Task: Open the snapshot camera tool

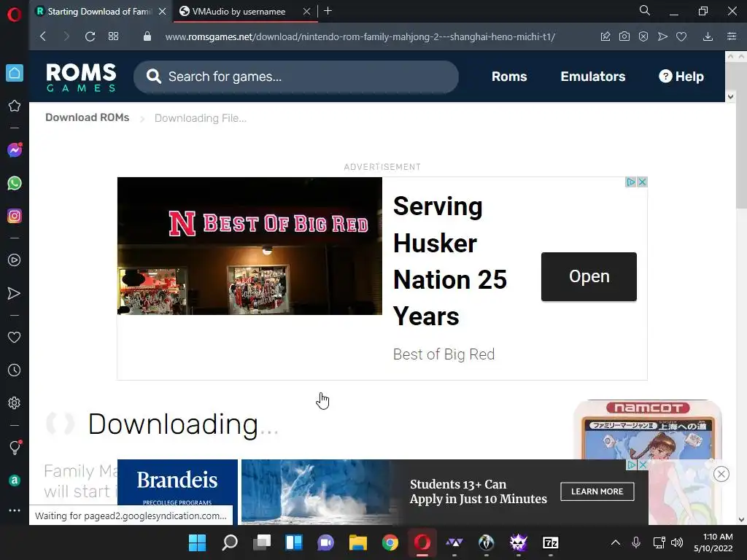Action: (x=624, y=36)
